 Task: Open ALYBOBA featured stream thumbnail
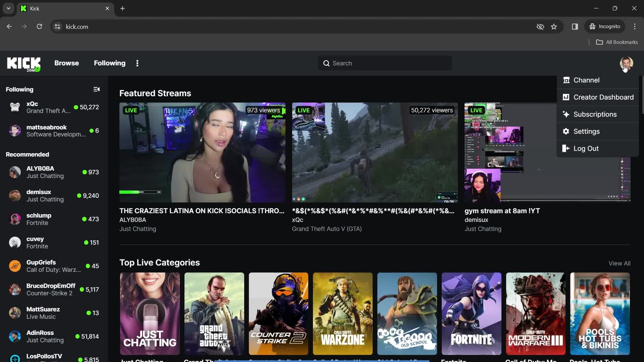pyautogui.click(x=202, y=153)
